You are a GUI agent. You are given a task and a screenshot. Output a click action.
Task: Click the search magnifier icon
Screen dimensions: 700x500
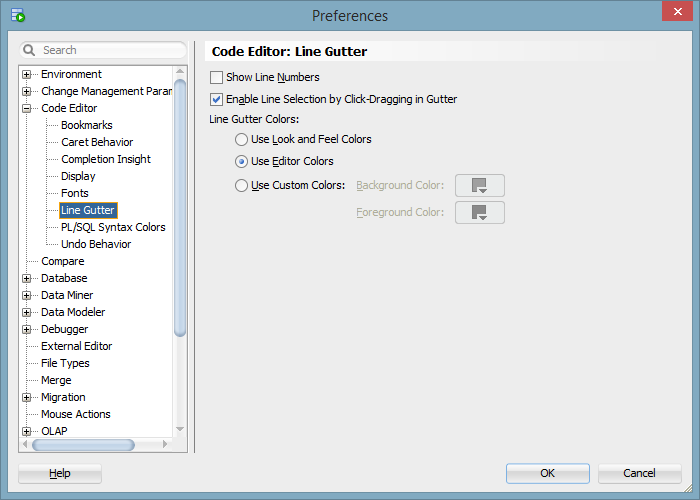[x=30, y=50]
